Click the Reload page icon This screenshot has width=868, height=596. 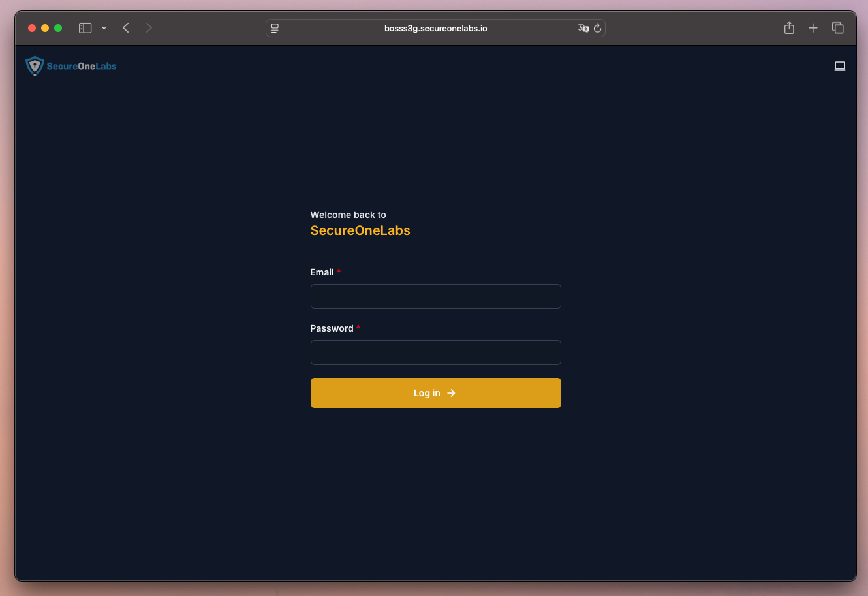[x=597, y=28]
